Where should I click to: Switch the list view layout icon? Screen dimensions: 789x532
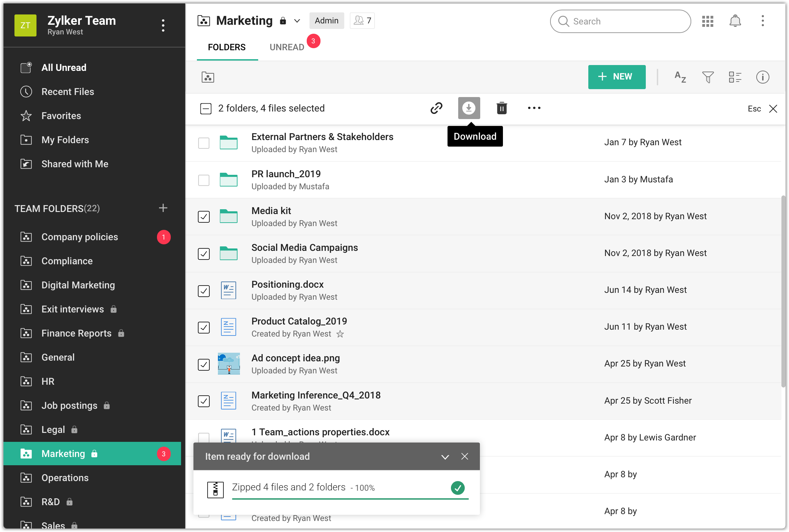click(x=735, y=77)
